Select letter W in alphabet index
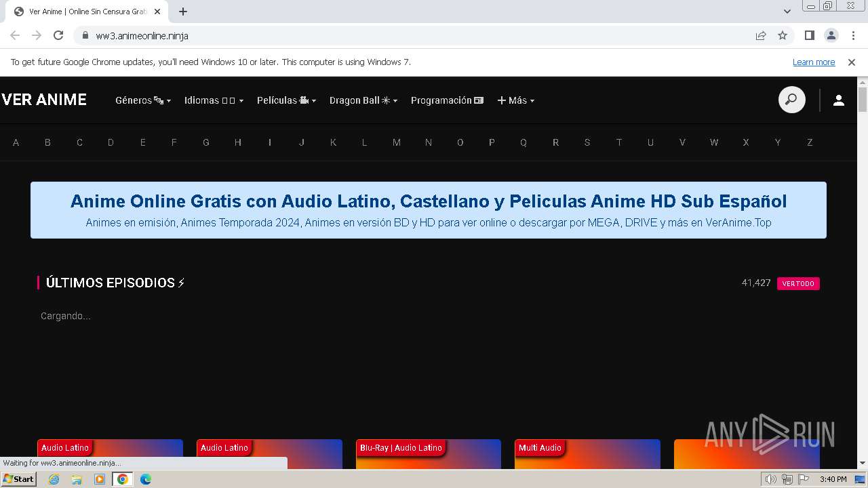Screen dimensions: 868x488 tap(714, 142)
